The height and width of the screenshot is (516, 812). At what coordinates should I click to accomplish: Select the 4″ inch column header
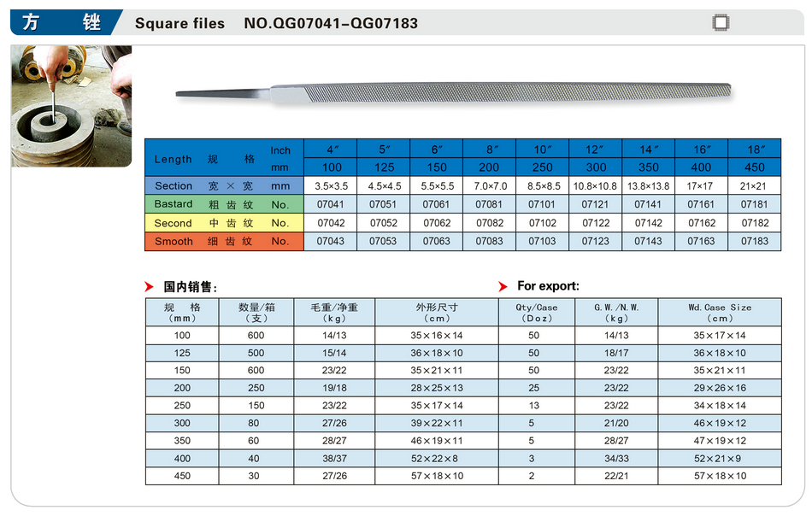[x=331, y=149]
